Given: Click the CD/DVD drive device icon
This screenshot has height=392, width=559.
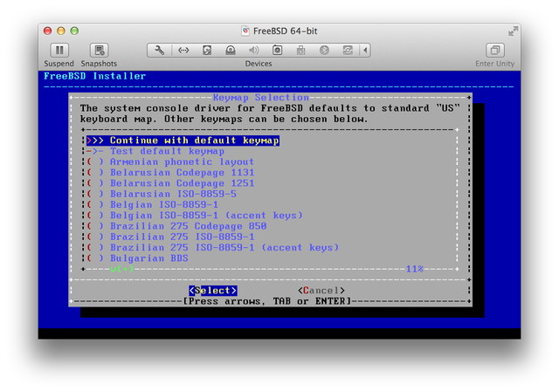Looking at the screenshot, I should 231,51.
